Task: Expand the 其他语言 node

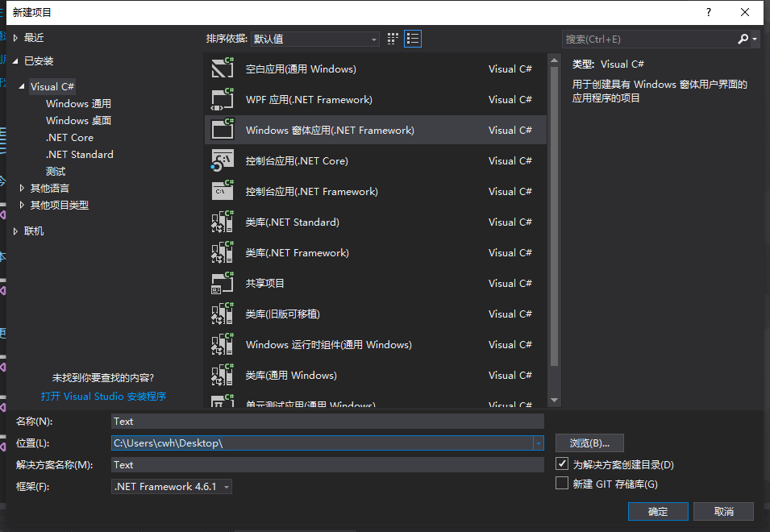Action: (x=22, y=188)
